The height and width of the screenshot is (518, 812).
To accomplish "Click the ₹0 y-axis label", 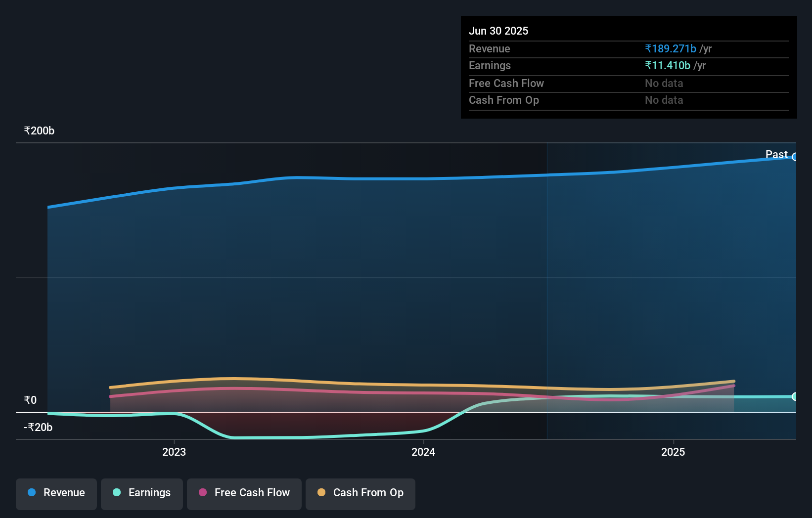I will pos(30,400).
